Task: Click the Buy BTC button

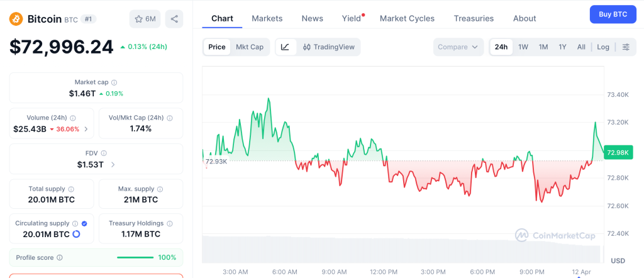Action: coord(613,14)
